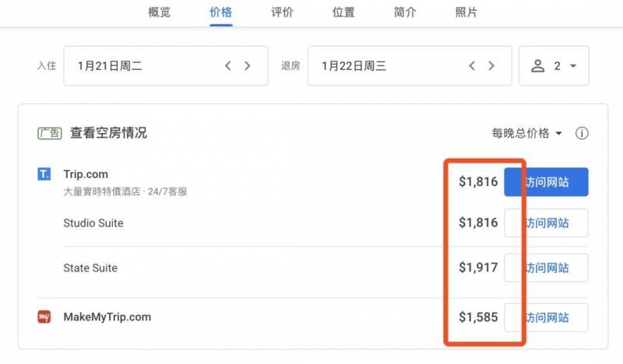Viewport: 623px width, 364px height.
Task: Open the price info icon
Action: tap(582, 134)
